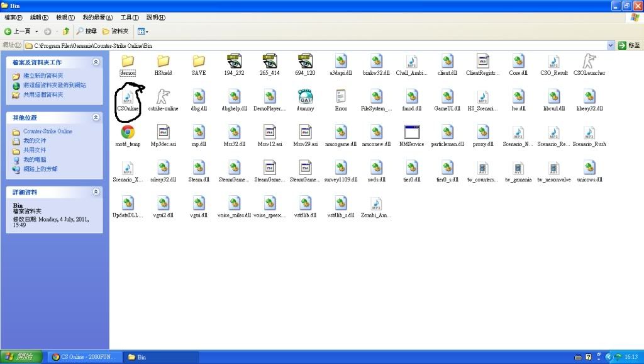Open the Back button history dropdown
This screenshot has width=644, height=364.
click(36, 31)
